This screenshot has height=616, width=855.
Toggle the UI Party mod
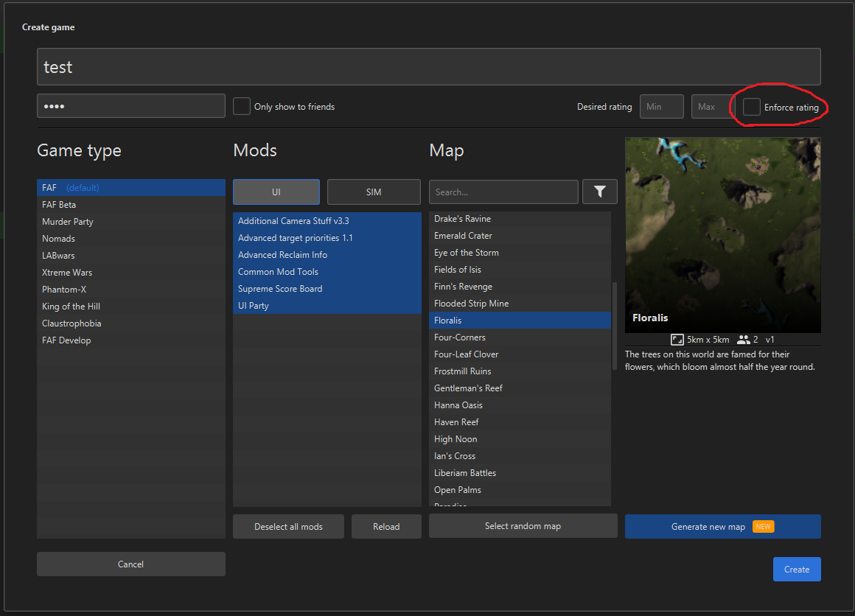point(327,305)
